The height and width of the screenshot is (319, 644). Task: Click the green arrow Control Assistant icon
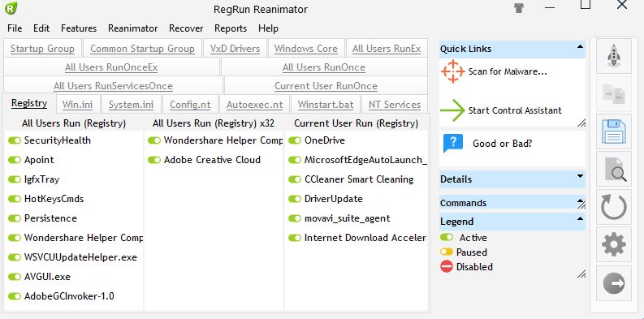pos(452,110)
